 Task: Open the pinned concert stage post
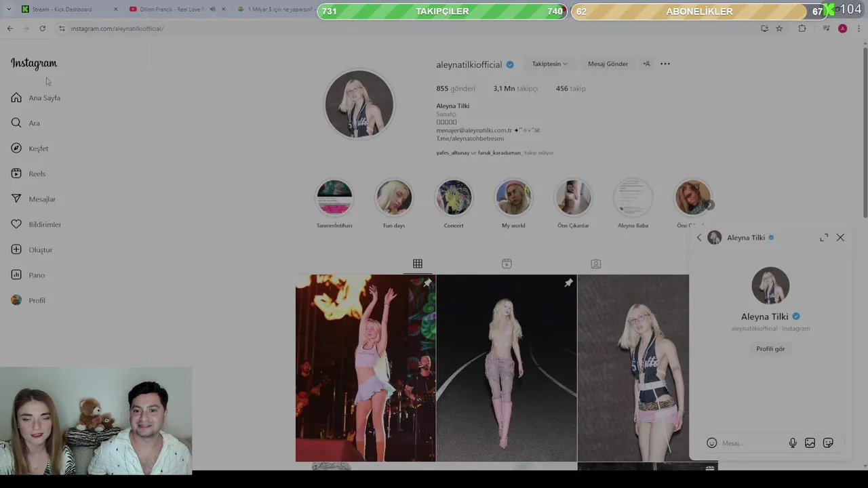click(366, 368)
